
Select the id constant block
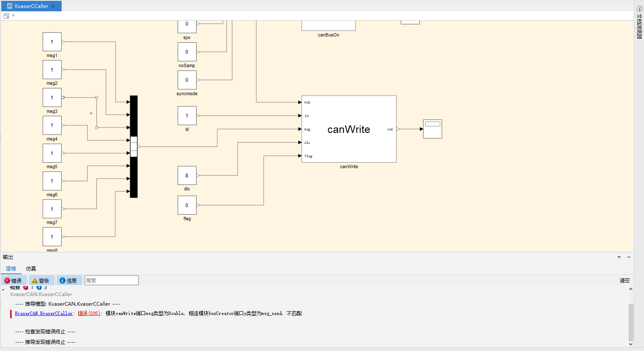point(187,115)
